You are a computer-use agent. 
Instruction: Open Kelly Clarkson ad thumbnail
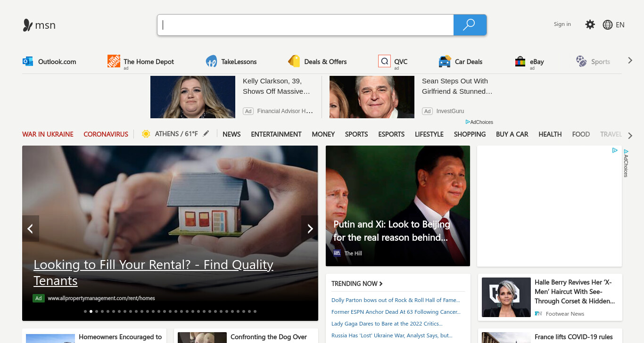193,97
